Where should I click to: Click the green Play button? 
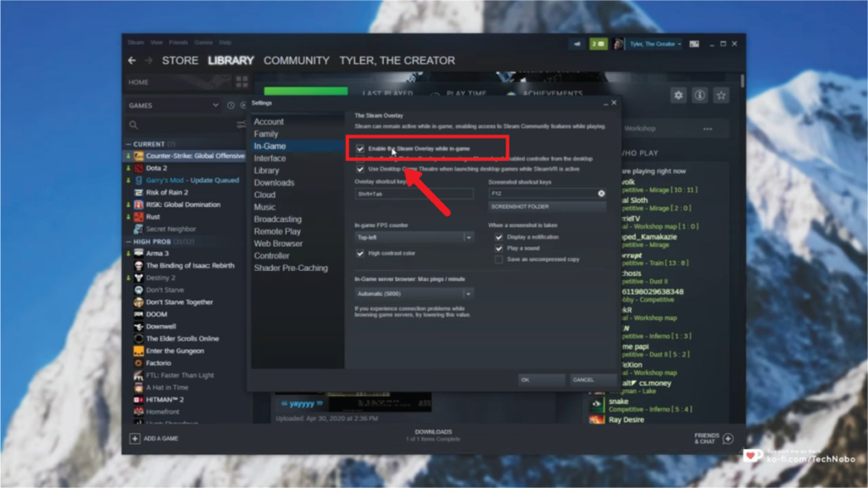[305, 91]
